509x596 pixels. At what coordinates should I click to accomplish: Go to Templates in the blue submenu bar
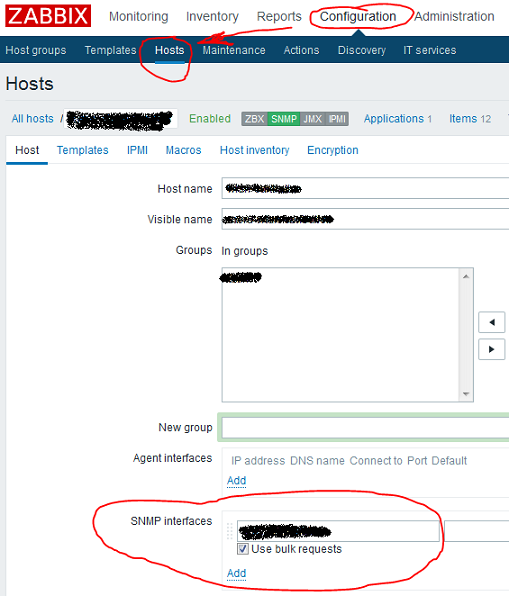(x=110, y=50)
